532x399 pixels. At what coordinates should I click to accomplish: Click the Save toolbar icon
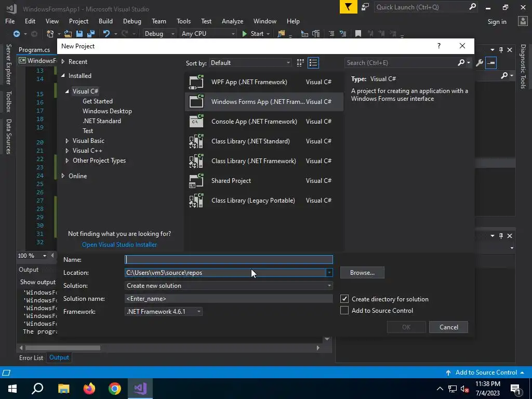tap(79, 34)
